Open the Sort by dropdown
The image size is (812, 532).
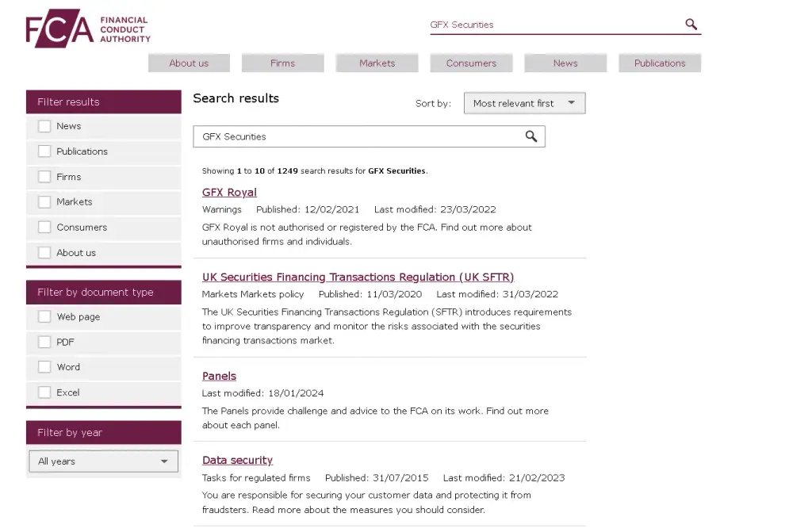525,103
